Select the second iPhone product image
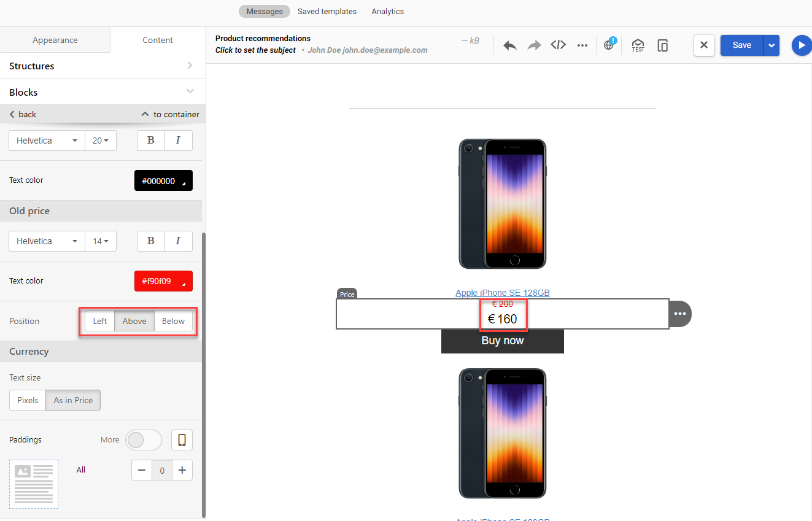Viewport: 812px width, 521px height. tap(503, 433)
